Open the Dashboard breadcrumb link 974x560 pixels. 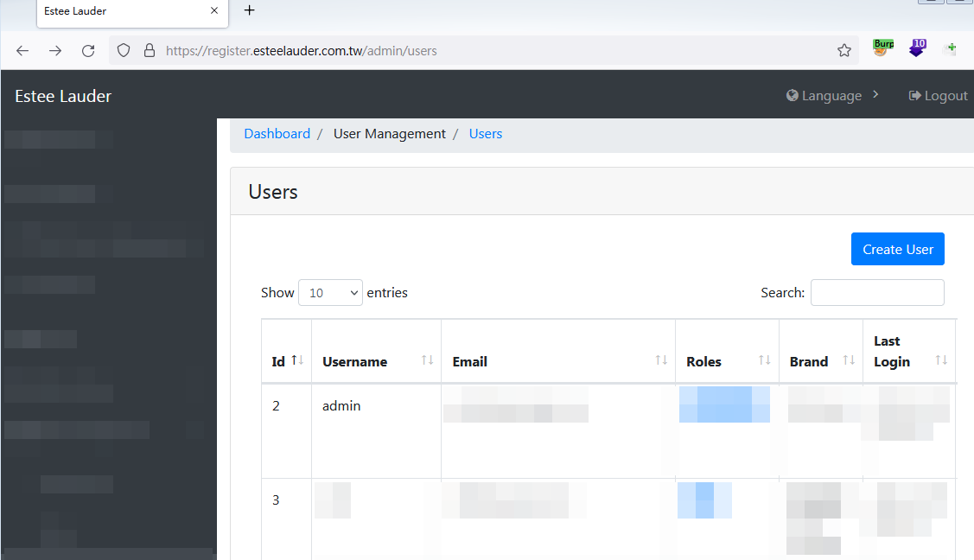click(x=277, y=133)
